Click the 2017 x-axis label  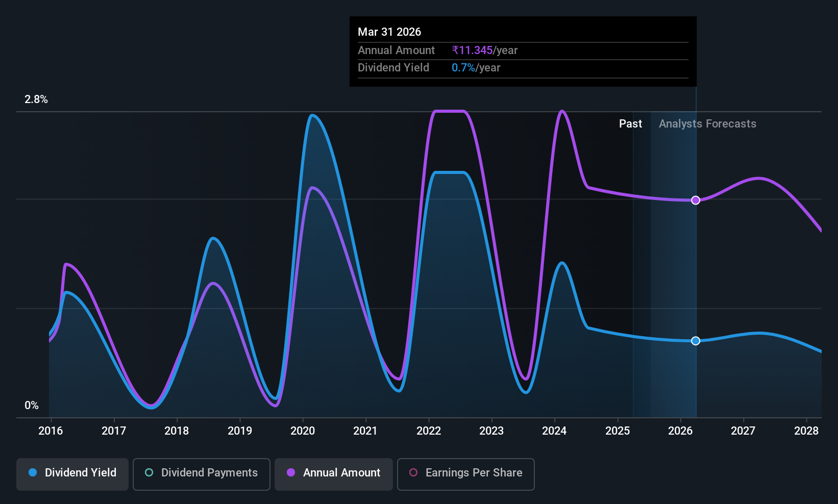click(114, 431)
